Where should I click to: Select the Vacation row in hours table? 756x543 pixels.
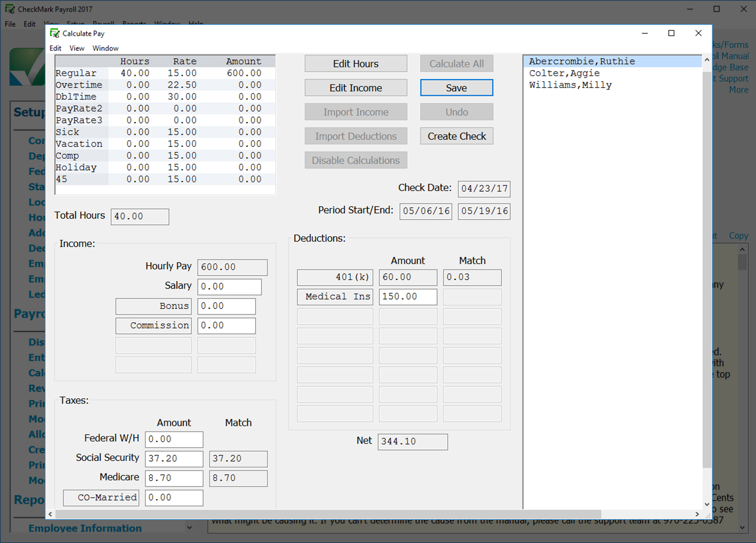click(x=165, y=144)
